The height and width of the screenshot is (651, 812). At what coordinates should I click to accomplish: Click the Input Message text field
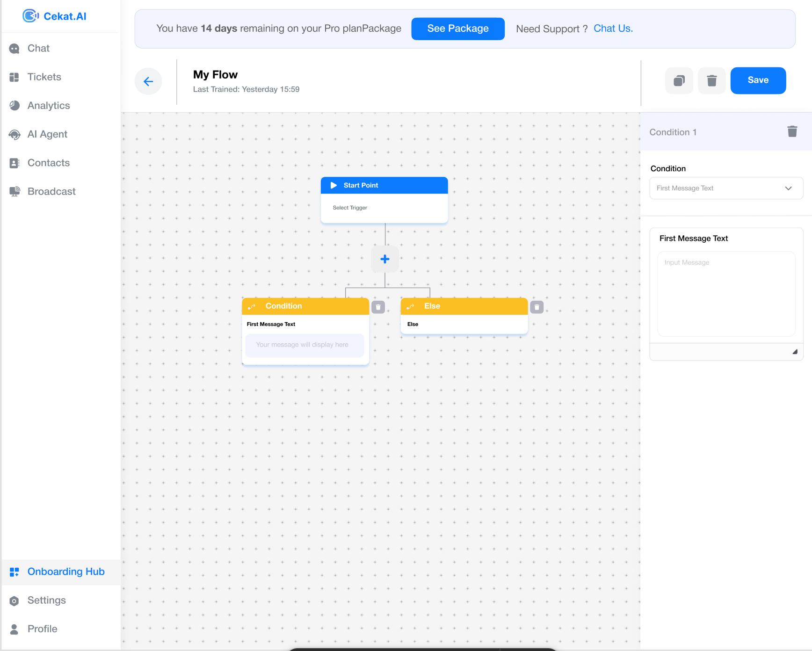coord(726,294)
